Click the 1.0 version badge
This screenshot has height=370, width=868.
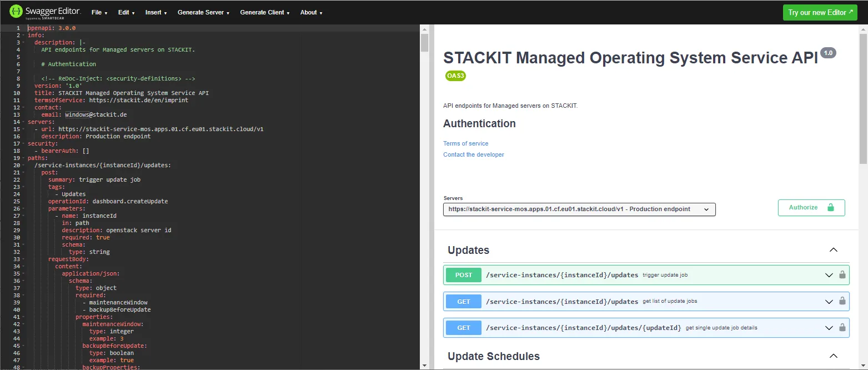pos(827,52)
